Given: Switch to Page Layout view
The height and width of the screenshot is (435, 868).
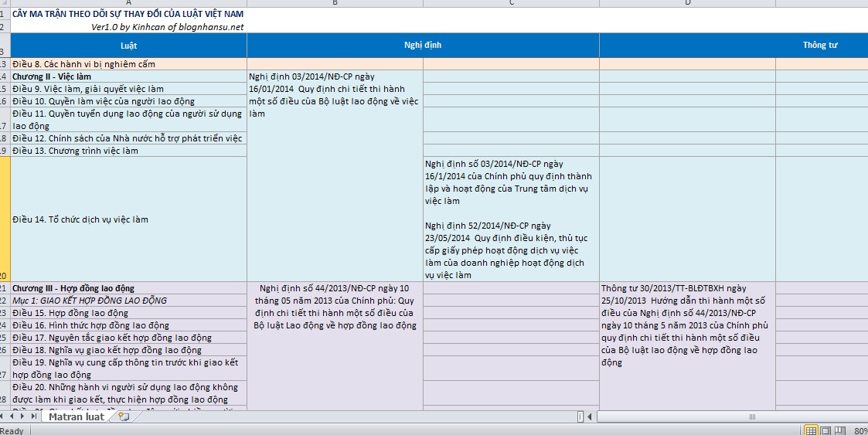Looking at the screenshot, I should click(x=825, y=430).
